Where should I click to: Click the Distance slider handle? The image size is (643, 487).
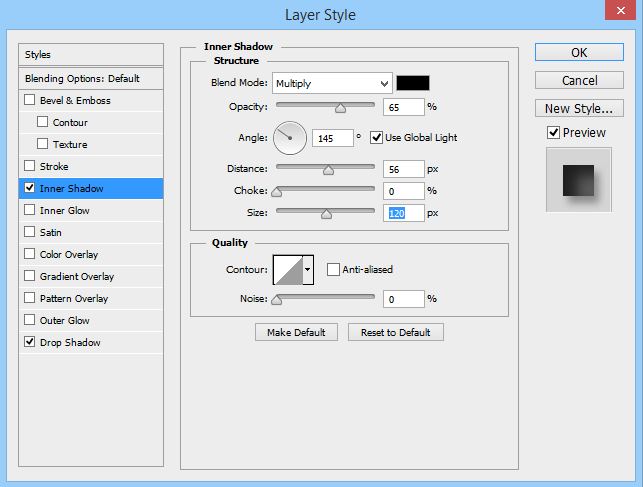click(328, 170)
